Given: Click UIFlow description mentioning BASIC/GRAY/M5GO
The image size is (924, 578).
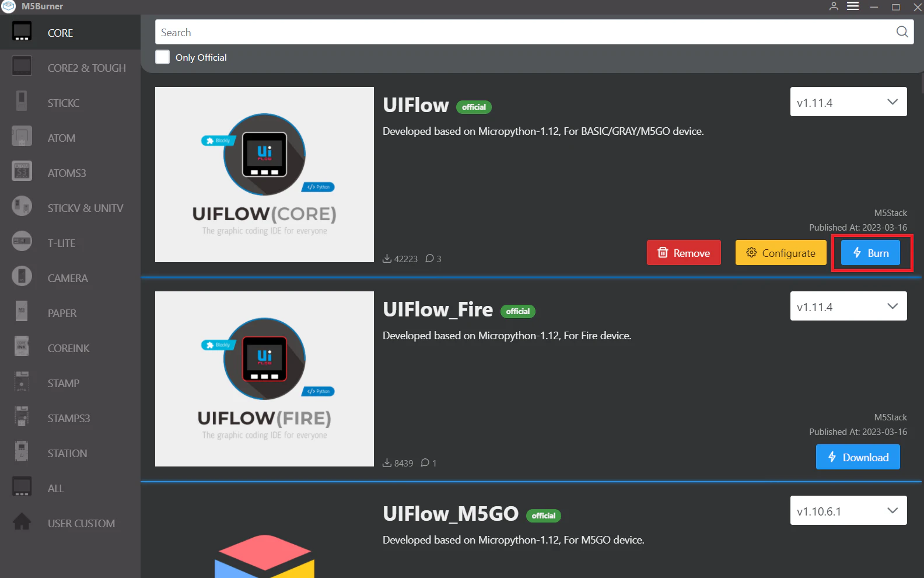Looking at the screenshot, I should 543,131.
